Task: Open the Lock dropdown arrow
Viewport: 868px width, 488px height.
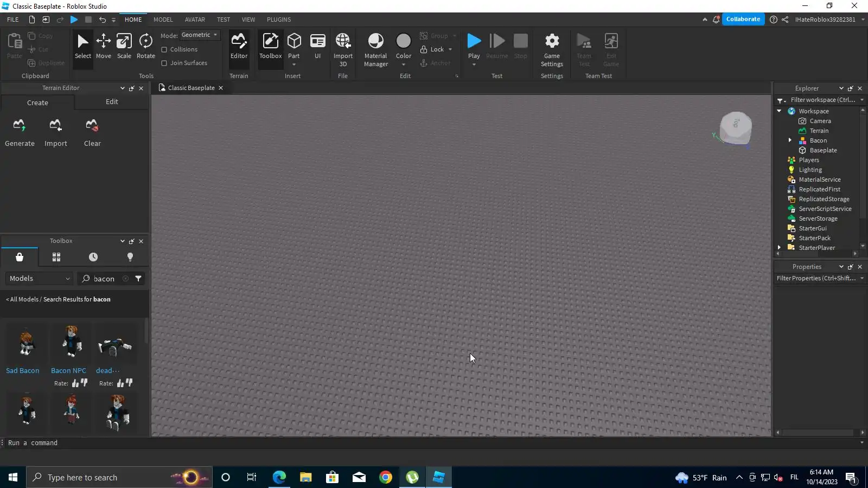Action: pyautogui.click(x=450, y=49)
